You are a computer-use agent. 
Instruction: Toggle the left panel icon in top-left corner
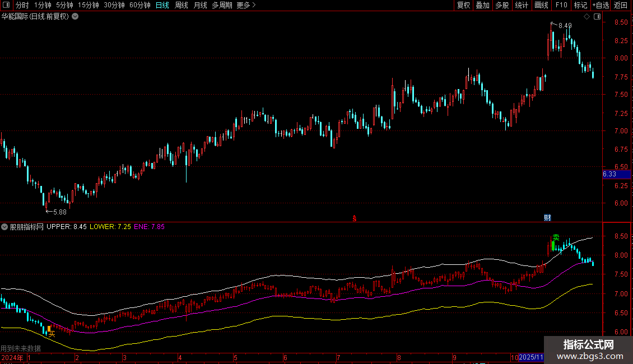pos(6,5)
